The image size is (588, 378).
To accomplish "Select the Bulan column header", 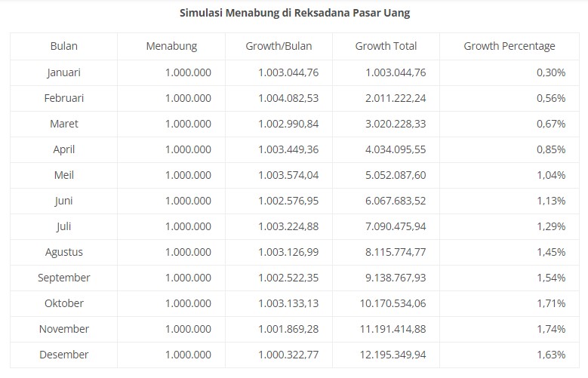I will pyautogui.click(x=63, y=46).
